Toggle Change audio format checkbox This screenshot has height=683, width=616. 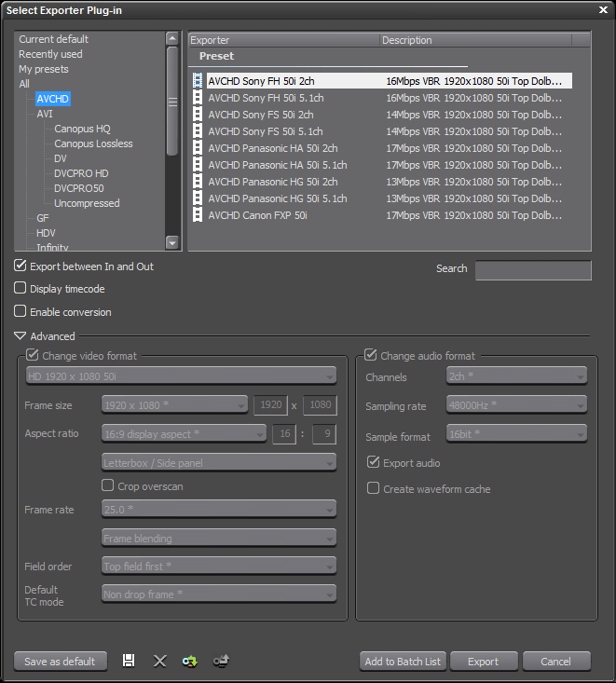click(x=371, y=355)
